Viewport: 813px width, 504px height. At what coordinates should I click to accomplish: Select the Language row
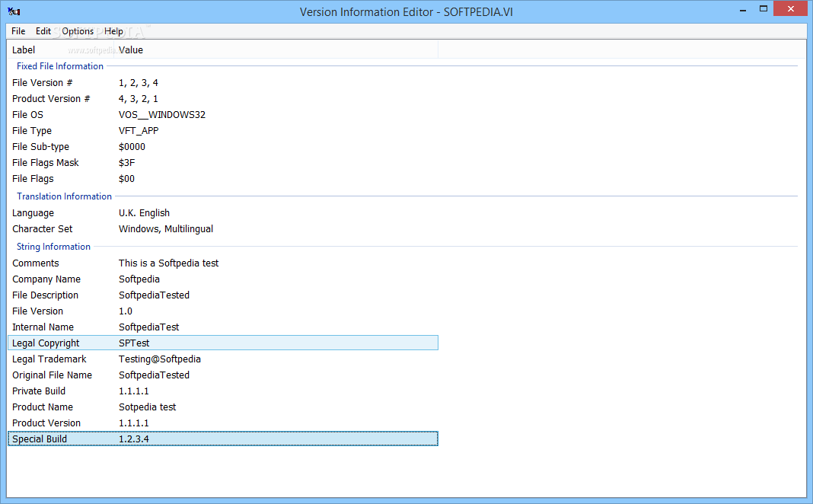(x=223, y=213)
